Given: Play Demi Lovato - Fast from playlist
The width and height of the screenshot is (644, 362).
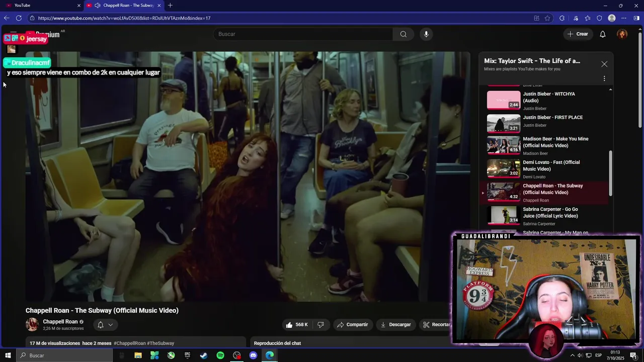Looking at the screenshot, I should pos(547,169).
